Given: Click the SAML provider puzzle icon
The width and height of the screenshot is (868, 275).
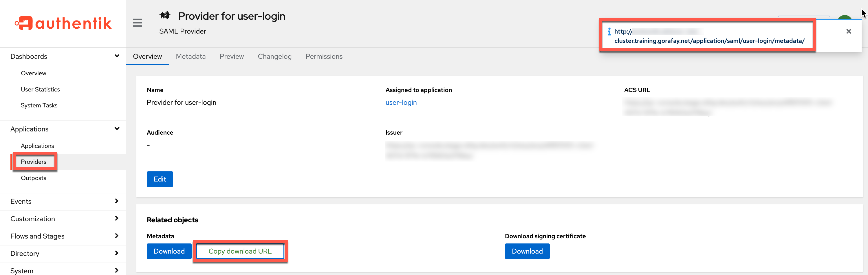Looking at the screenshot, I should [x=165, y=16].
